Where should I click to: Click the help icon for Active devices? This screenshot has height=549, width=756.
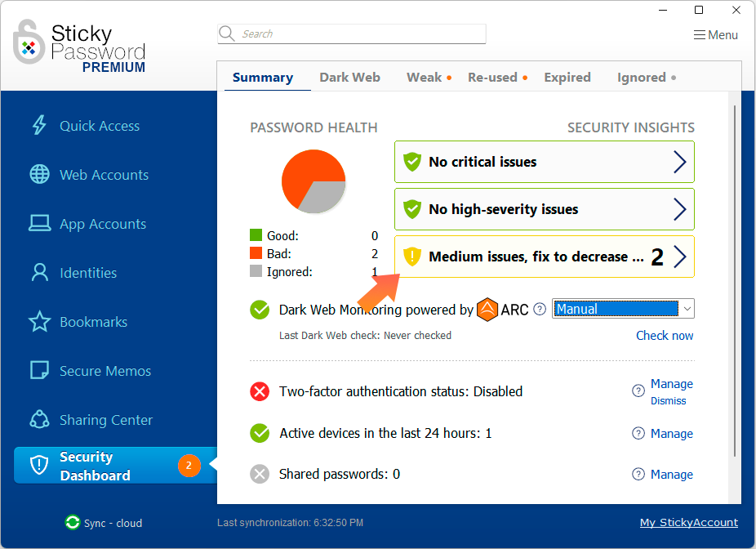638,433
